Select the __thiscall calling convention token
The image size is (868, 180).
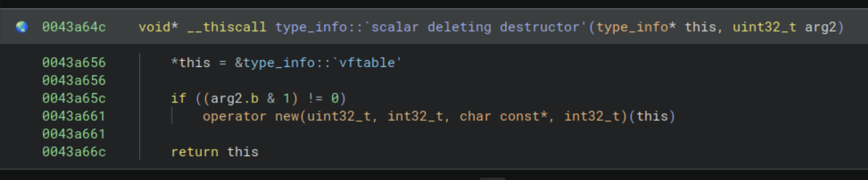227,27
